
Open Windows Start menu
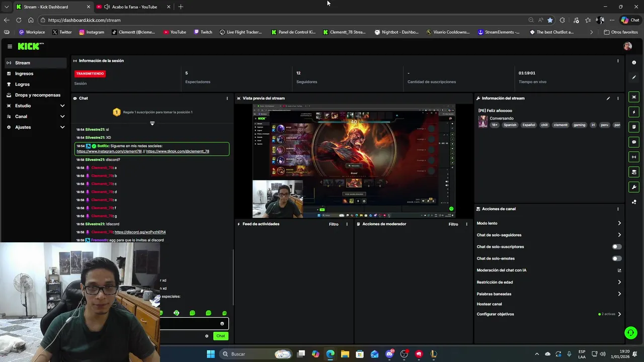click(210, 354)
